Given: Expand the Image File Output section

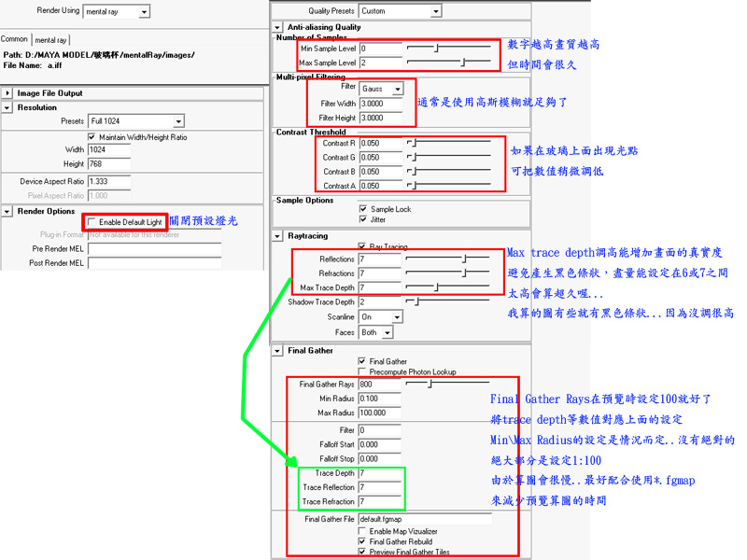Looking at the screenshot, I should coord(8,93).
